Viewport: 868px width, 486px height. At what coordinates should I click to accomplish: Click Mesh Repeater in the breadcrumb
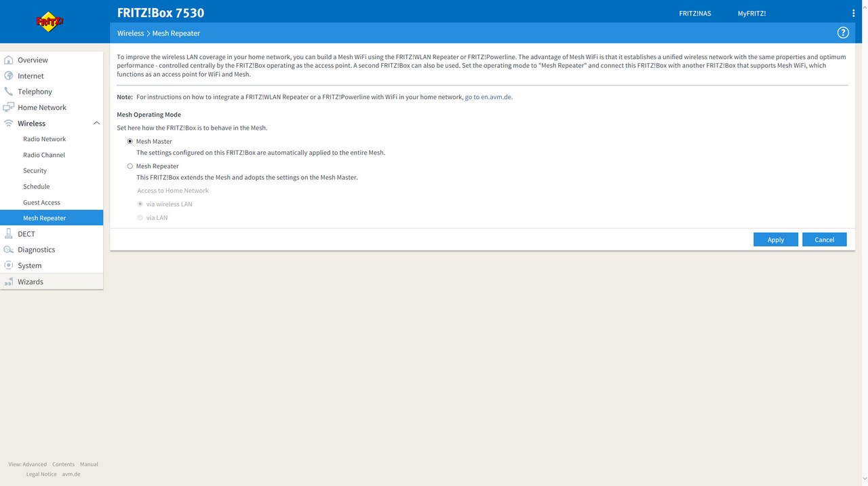(176, 33)
